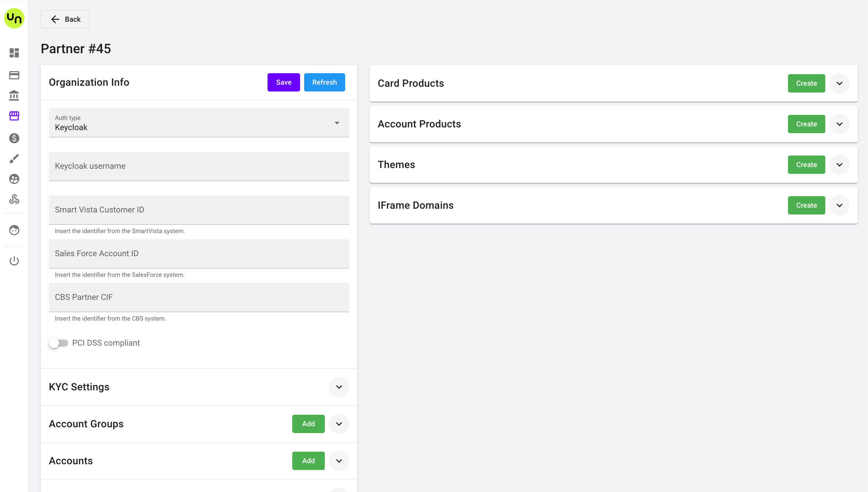Open the user face profile icon

[x=14, y=230]
